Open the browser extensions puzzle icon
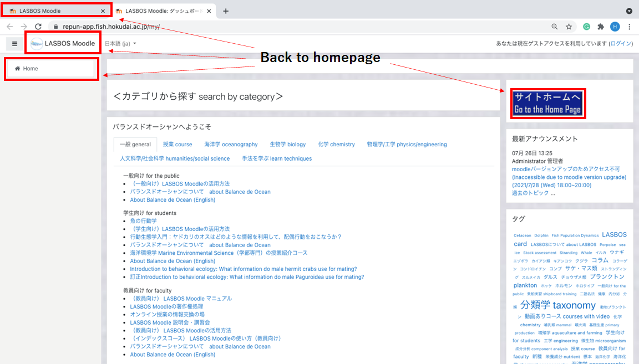639x364 pixels. point(600,27)
